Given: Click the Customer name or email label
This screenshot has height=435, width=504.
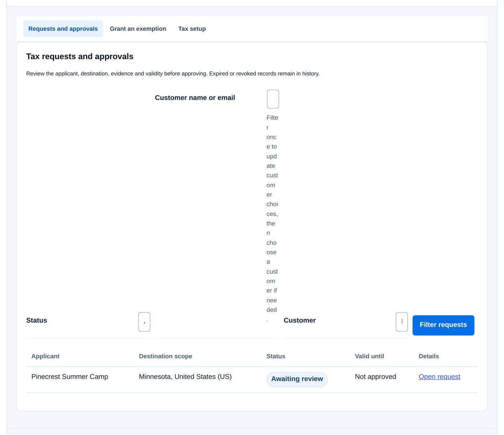Looking at the screenshot, I should point(195,98).
